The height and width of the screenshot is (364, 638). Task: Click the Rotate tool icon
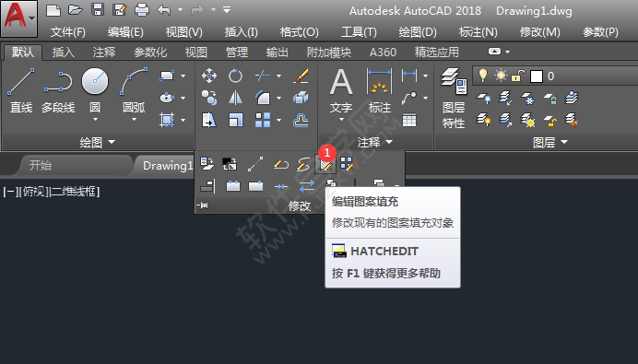tap(235, 76)
